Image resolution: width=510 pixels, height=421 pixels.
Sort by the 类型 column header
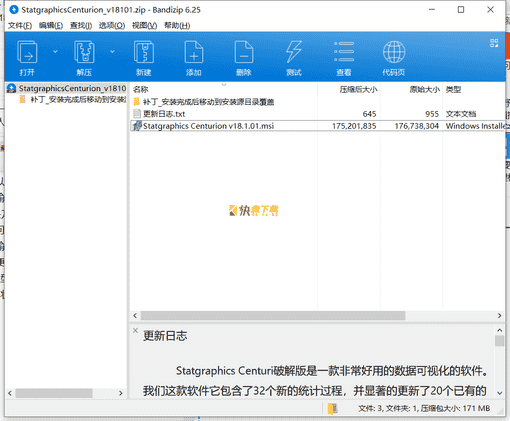tap(453, 89)
